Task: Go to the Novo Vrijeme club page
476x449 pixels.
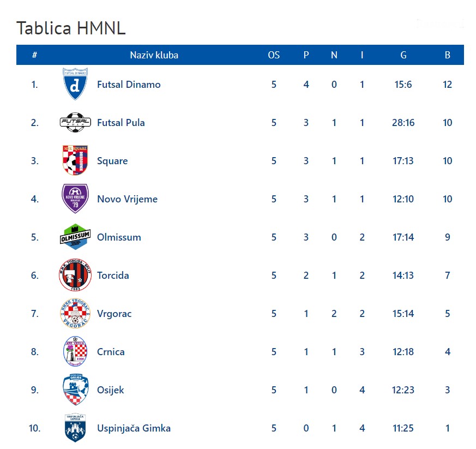Action: click(x=127, y=199)
